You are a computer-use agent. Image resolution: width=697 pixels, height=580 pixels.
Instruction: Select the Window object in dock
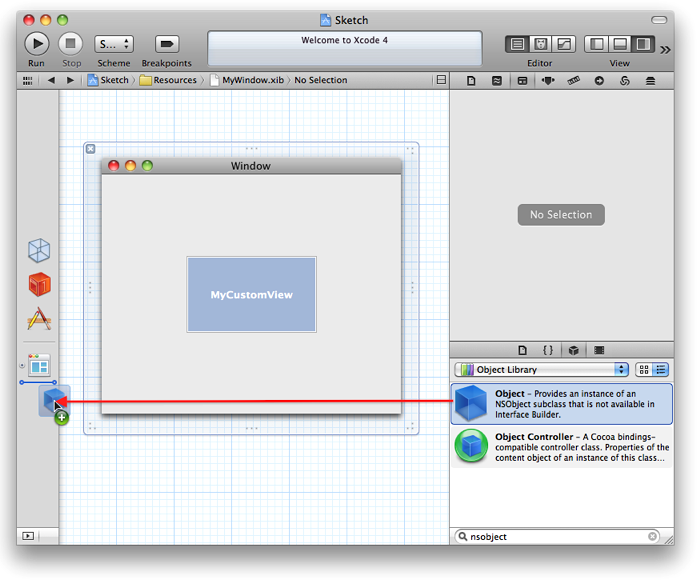pos(39,365)
